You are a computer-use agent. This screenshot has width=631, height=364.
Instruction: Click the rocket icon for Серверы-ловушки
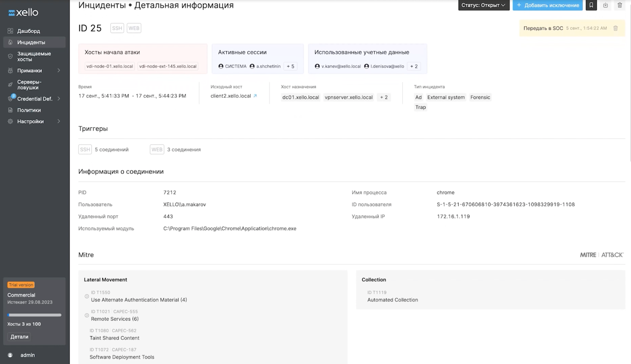[x=10, y=84]
